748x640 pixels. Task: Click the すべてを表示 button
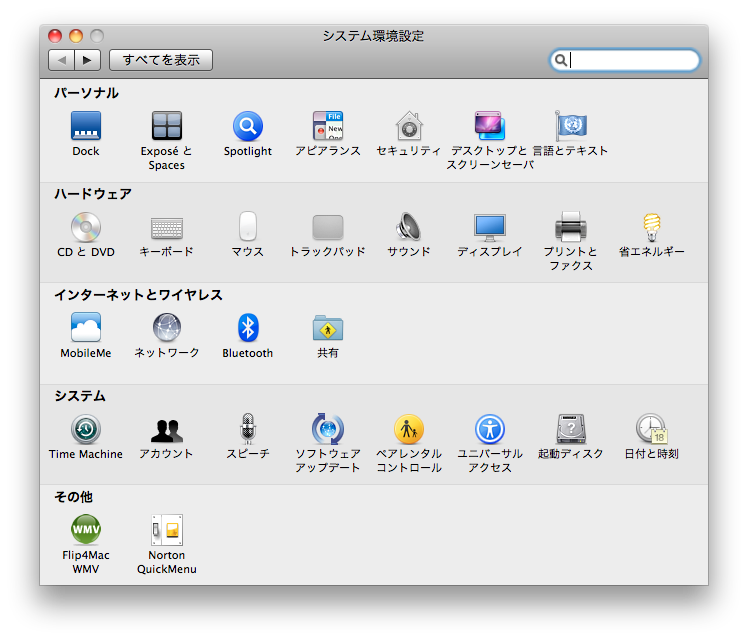click(161, 60)
